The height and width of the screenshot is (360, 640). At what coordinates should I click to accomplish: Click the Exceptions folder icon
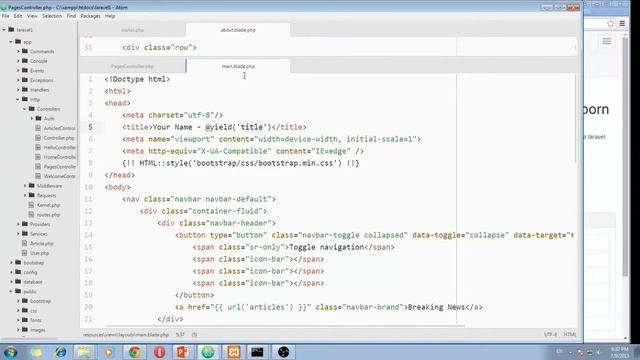(x=25, y=80)
